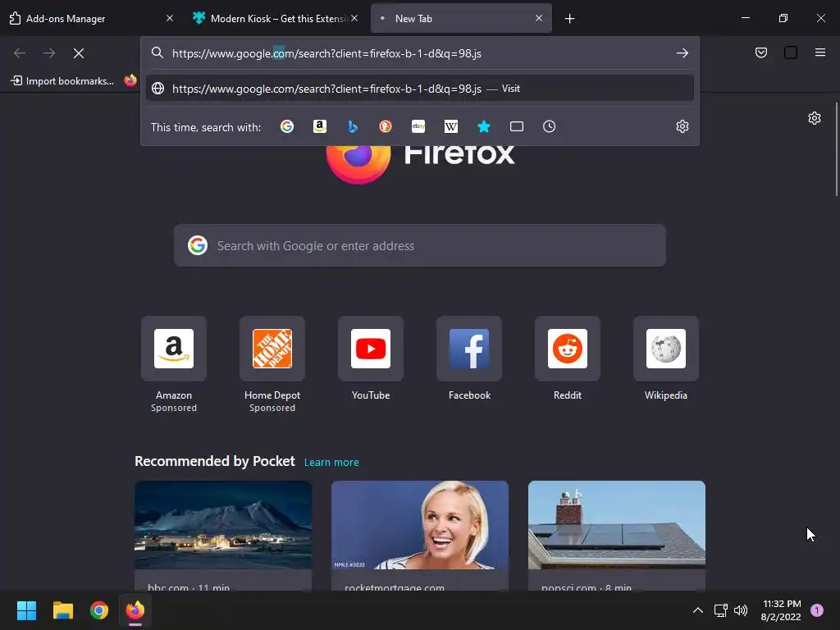Open bbc.com Pocket story card

(x=223, y=536)
